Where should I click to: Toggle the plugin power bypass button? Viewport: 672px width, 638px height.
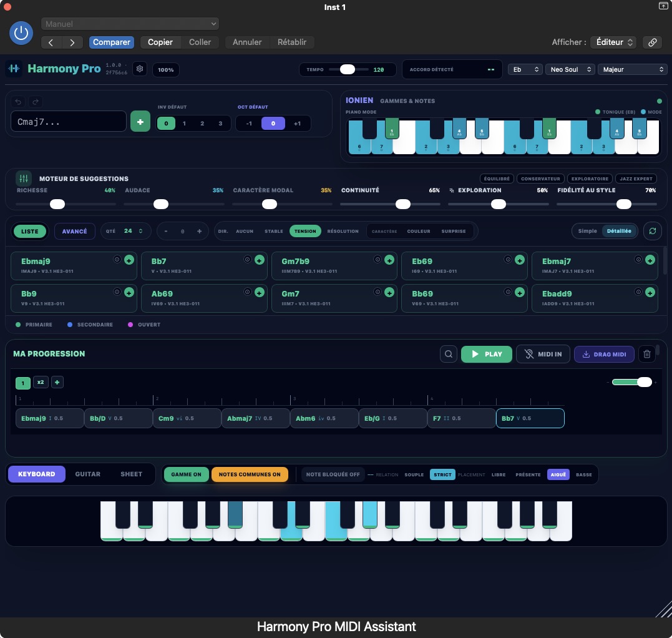tap(21, 33)
